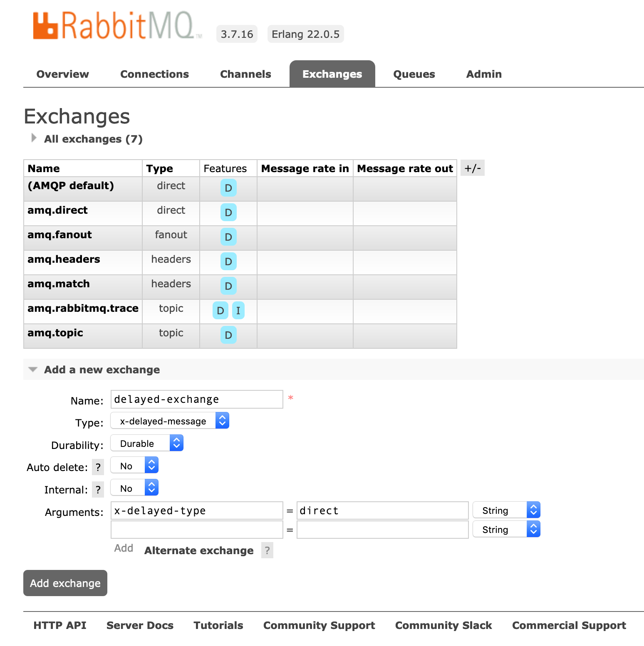Open the Auto delete help question mark
Image resolution: width=644 pixels, height=646 pixels.
point(98,467)
